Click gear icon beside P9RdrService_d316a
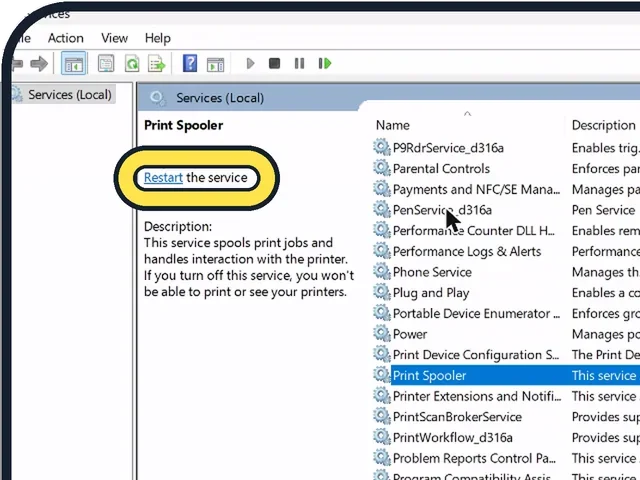The image size is (640, 480). [382, 147]
